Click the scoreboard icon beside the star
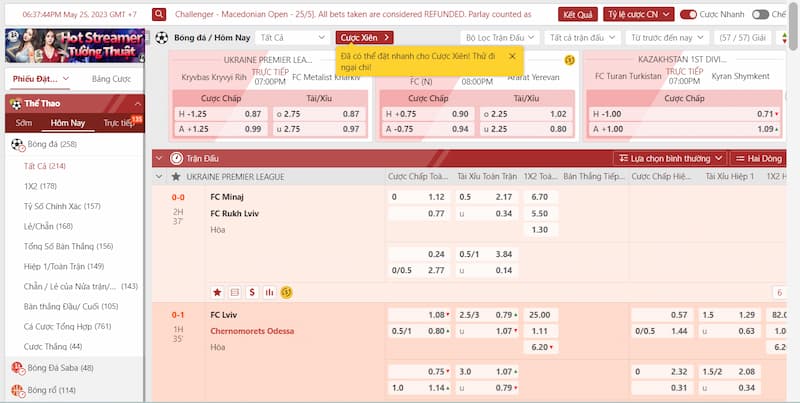 point(235,292)
